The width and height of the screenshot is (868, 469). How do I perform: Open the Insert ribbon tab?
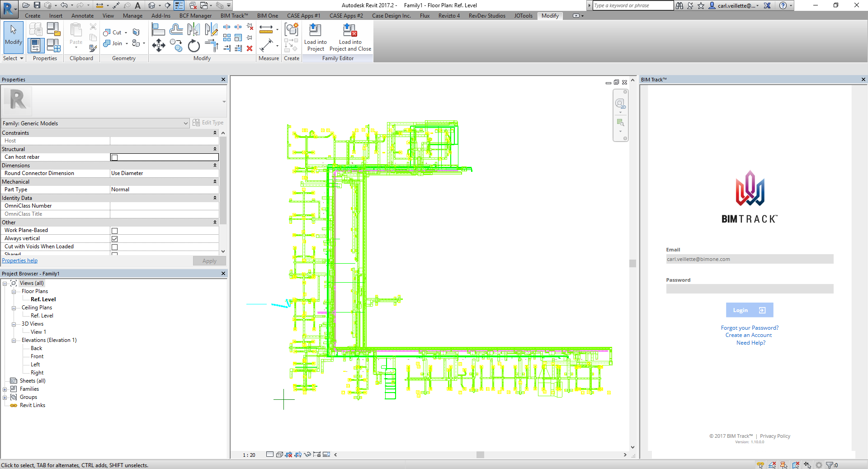coord(56,16)
